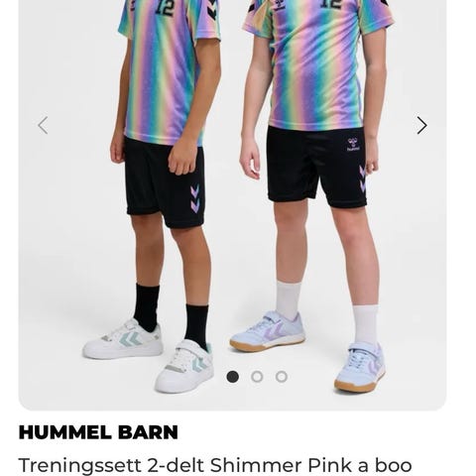Click lavender chevrons on the right model's shorts
The image size is (476, 476).
[x=363, y=178]
